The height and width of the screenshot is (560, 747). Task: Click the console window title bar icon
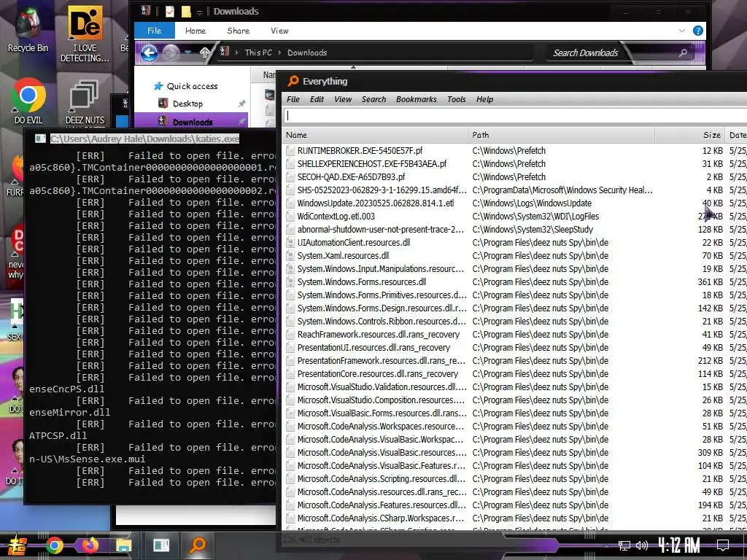(41, 139)
